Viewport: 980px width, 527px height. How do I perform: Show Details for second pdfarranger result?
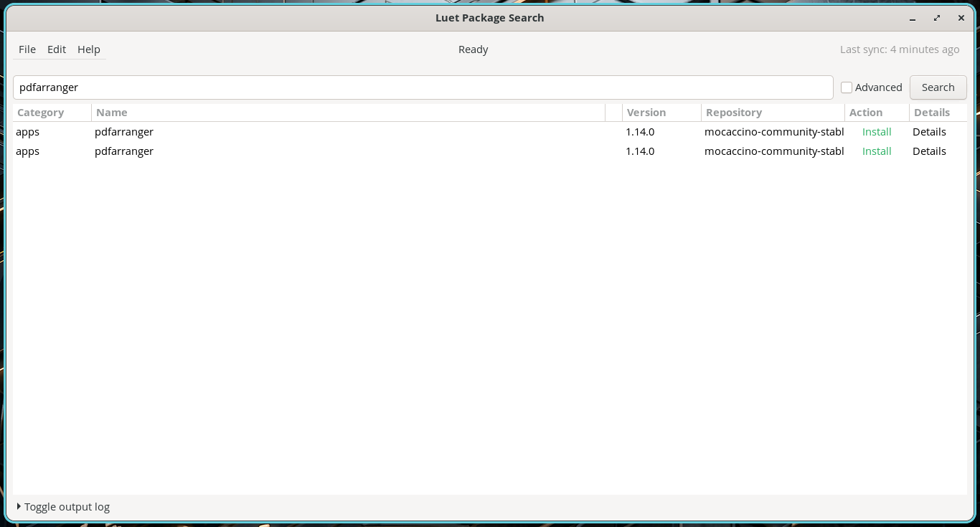929,151
